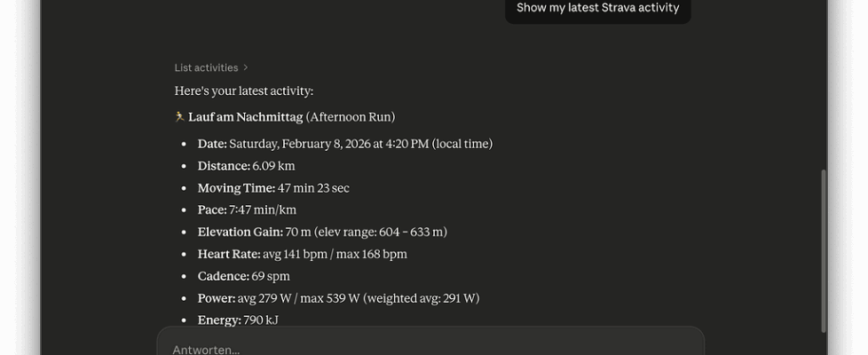This screenshot has height=355, width=868.
Task: Click the Heart Rate label
Action: click(x=228, y=254)
